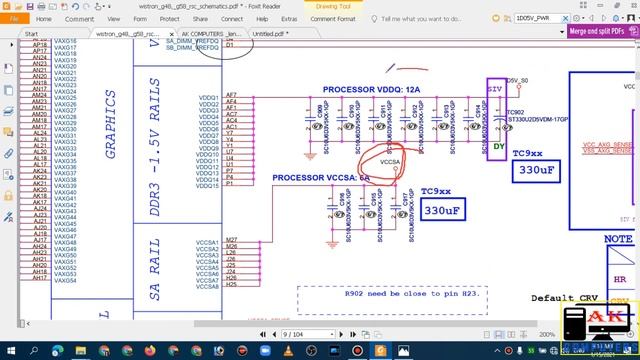
Task: Go to next page button
Action: (341, 334)
